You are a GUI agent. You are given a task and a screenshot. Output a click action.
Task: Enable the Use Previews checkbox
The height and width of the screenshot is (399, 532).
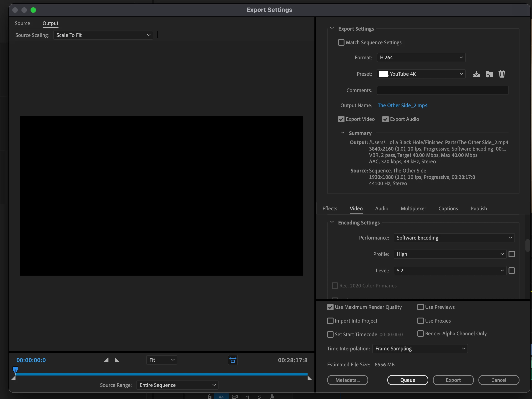click(420, 307)
